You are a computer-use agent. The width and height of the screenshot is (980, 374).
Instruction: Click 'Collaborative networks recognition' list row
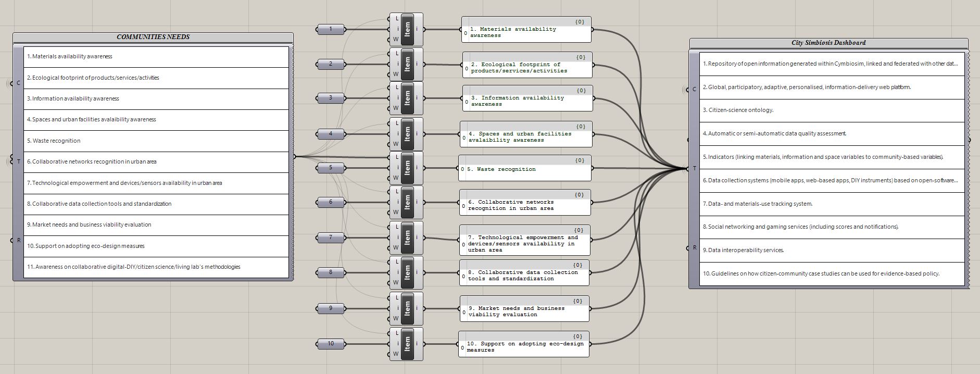[156, 162]
